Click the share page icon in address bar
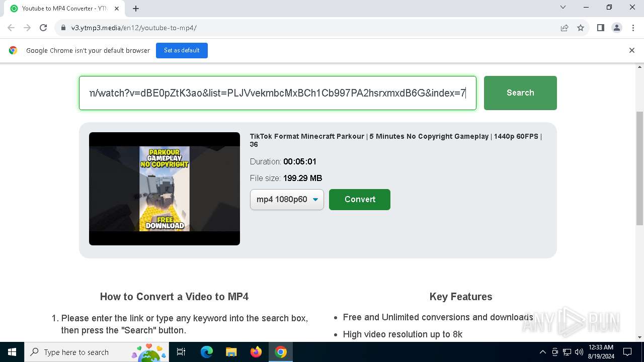 pyautogui.click(x=565, y=28)
